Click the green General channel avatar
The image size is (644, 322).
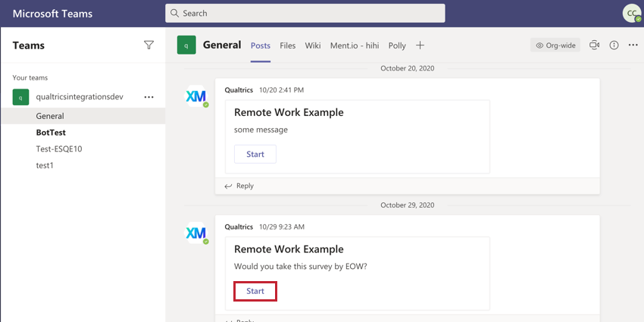coord(186,45)
